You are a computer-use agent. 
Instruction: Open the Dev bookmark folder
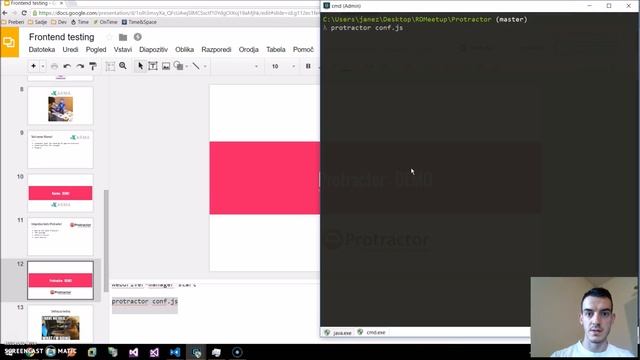click(x=59, y=22)
